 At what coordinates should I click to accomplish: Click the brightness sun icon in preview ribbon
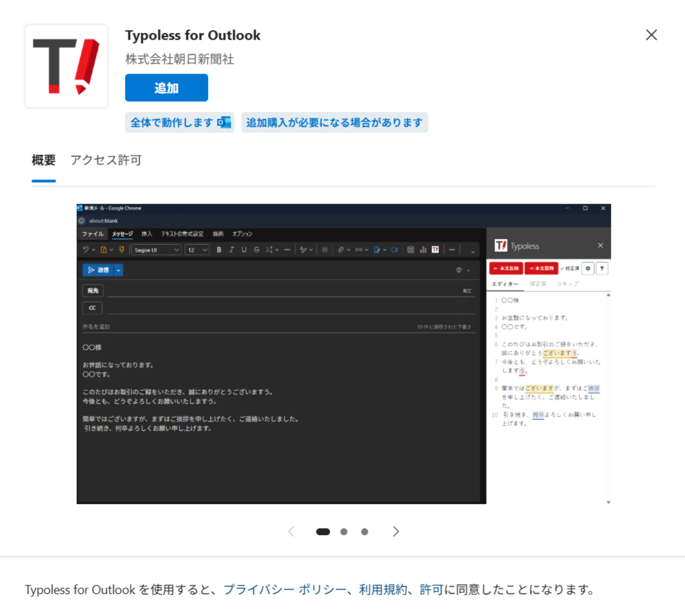click(x=325, y=250)
